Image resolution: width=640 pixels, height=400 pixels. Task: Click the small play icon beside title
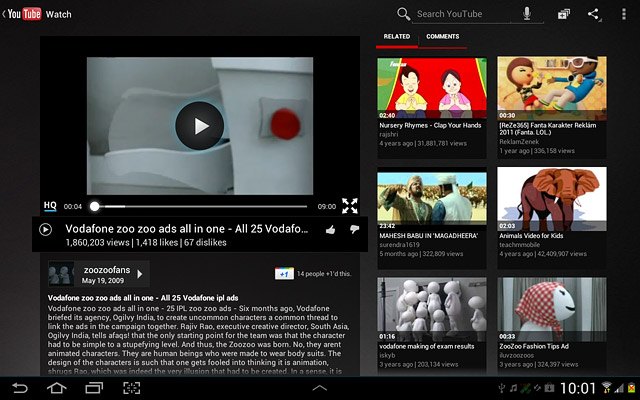45,230
